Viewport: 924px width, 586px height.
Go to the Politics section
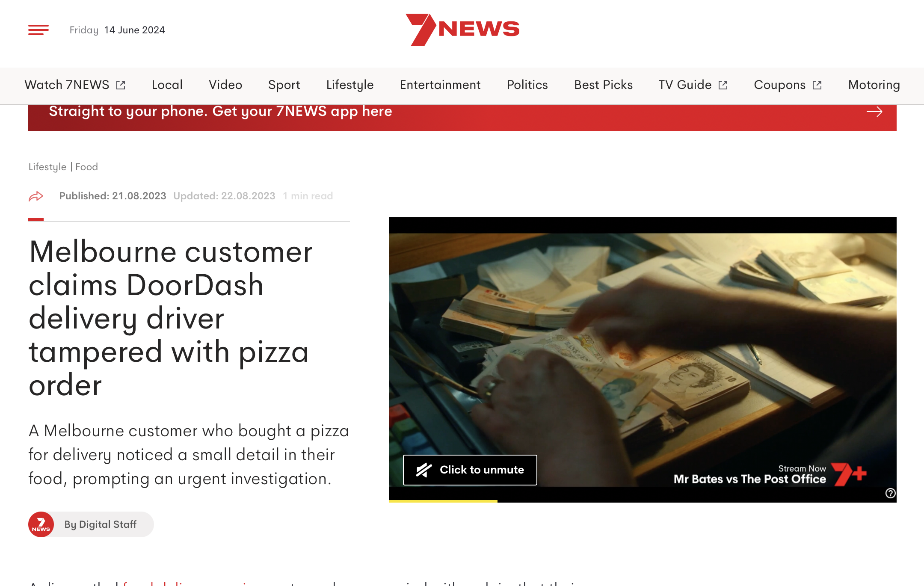527,85
